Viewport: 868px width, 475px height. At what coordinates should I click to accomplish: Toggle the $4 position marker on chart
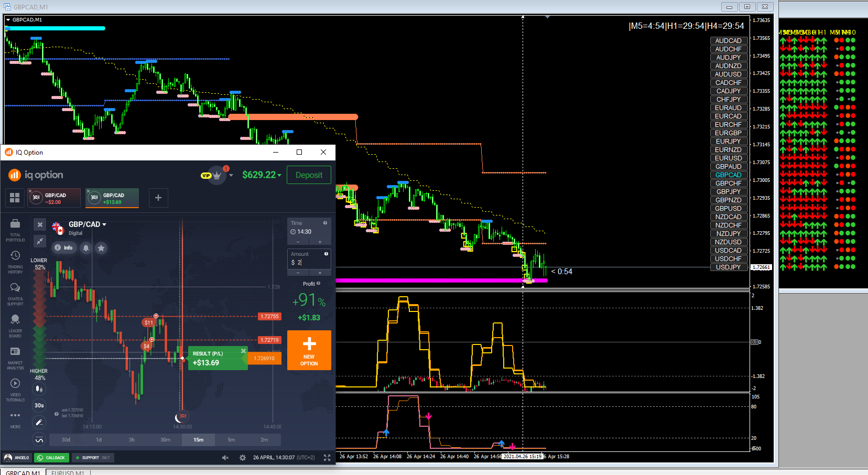146,346
